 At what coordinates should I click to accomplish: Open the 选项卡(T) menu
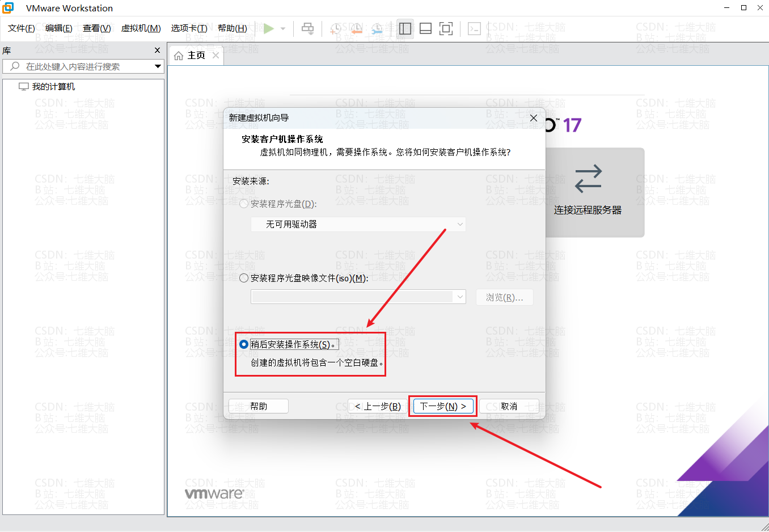[189, 28]
